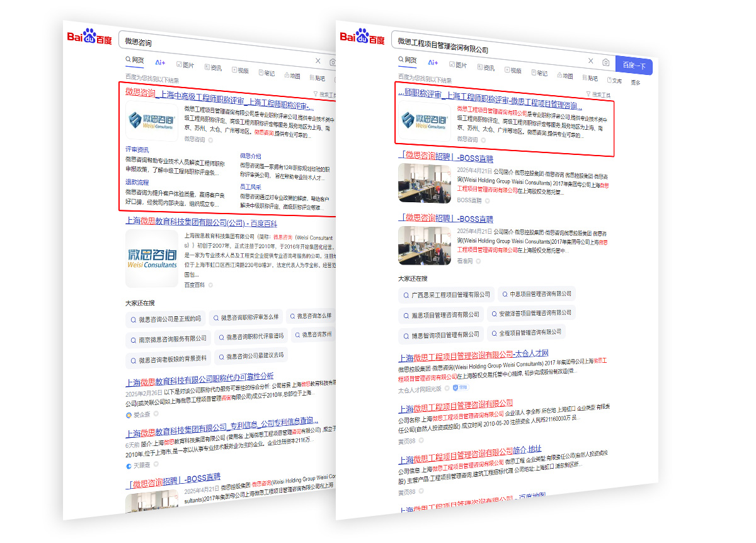Image resolution: width=756 pixels, height=543 pixels.
Task: Click related search 广西思采工程项目管理有限公司
Action: pos(446,295)
